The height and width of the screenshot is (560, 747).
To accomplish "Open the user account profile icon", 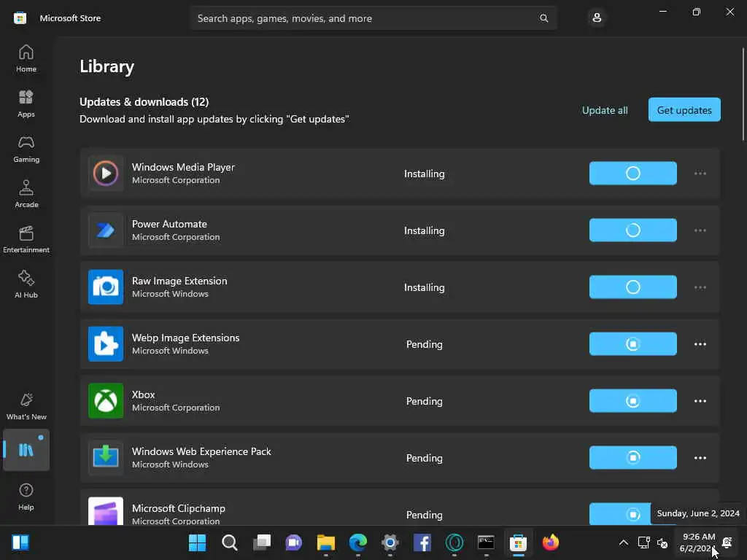I will (597, 18).
